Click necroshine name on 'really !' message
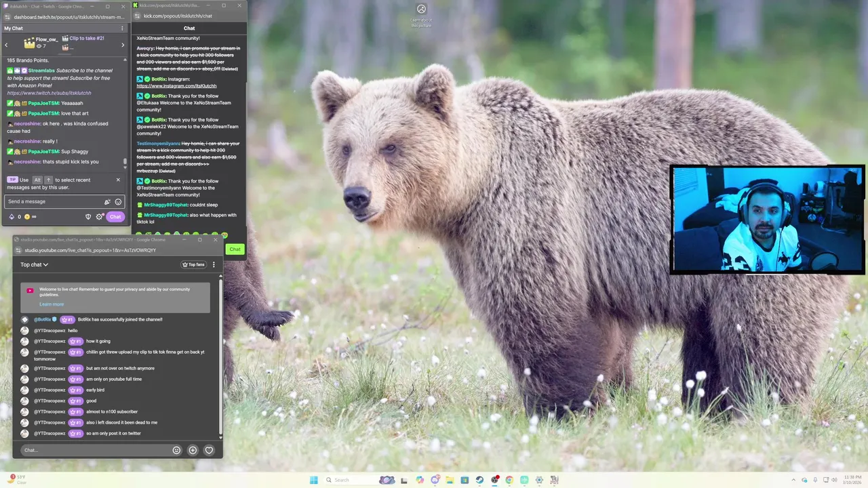 27,141
